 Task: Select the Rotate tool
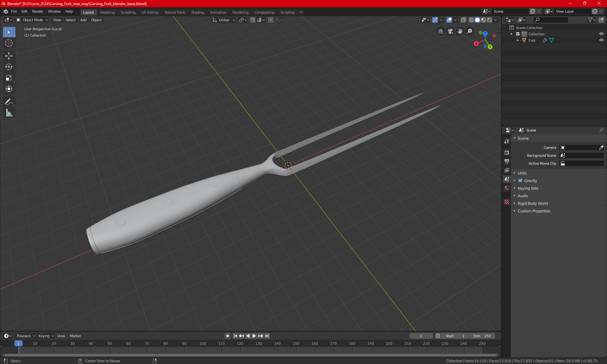pos(9,67)
